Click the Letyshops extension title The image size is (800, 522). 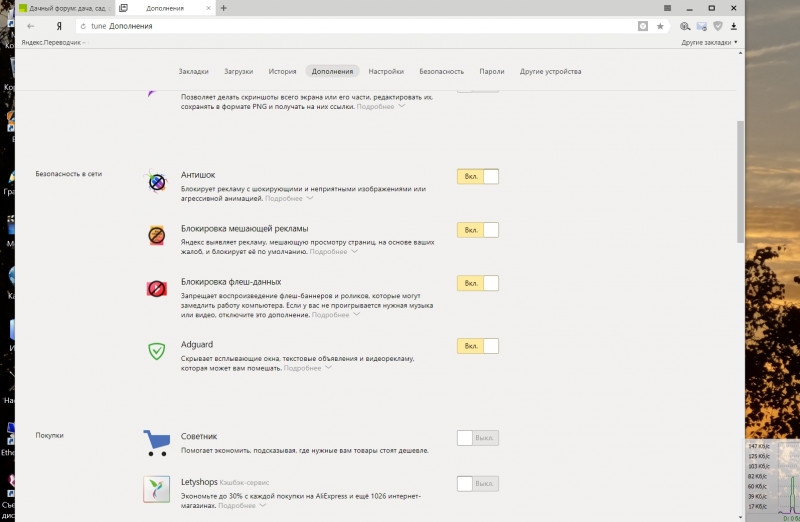(x=199, y=482)
